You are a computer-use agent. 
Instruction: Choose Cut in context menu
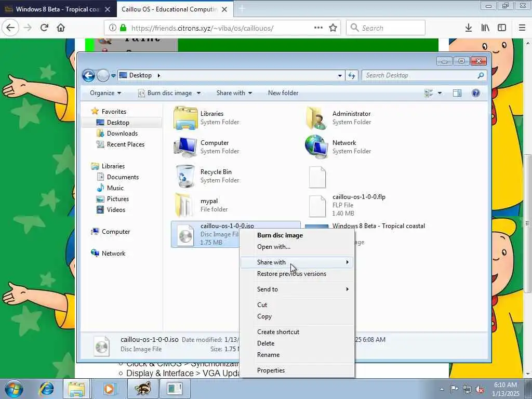coord(262,305)
